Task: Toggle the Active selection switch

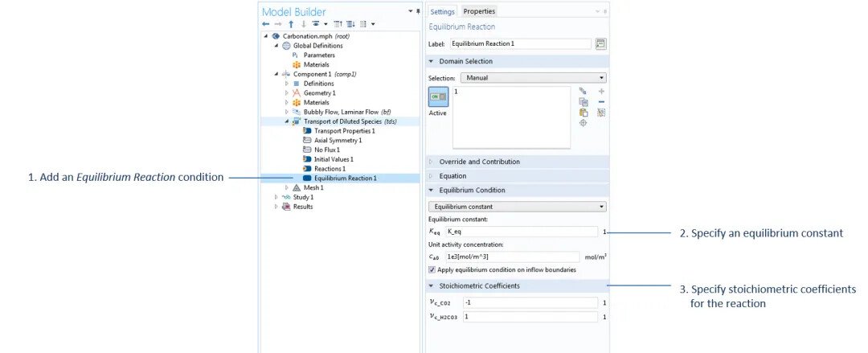Action: (438, 96)
